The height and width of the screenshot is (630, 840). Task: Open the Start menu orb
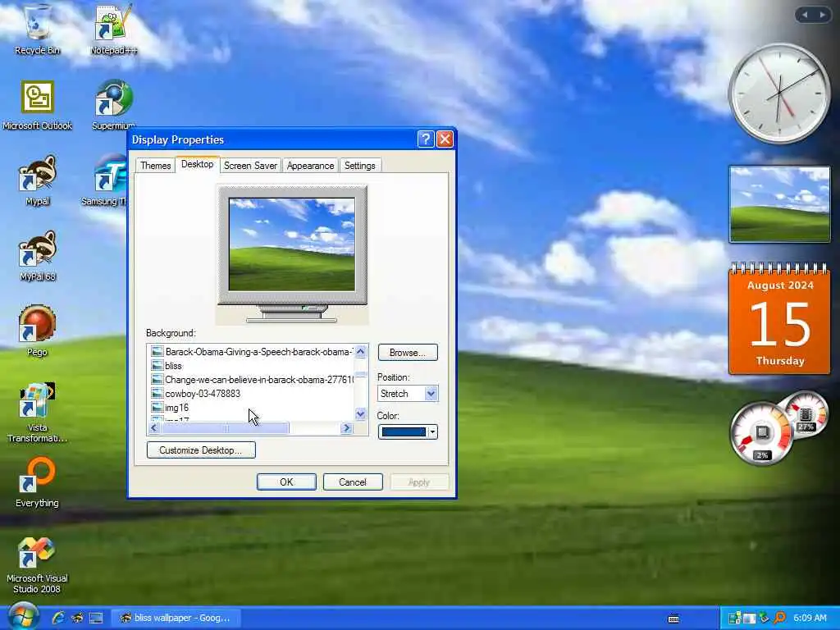click(x=22, y=616)
